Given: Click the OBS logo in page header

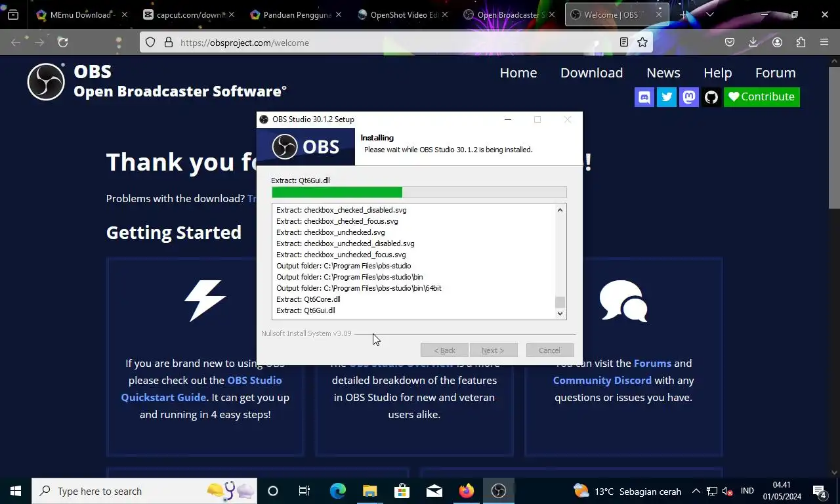Looking at the screenshot, I should coord(46,81).
